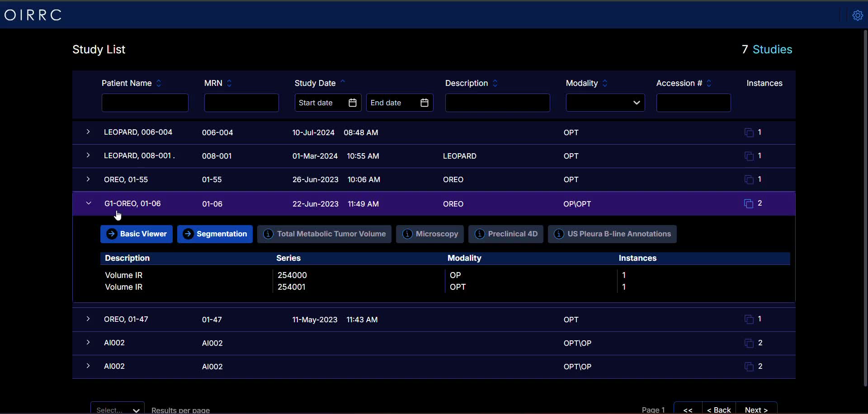Click the End date calendar icon
Viewport: 868px width, 414px height.
point(424,103)
